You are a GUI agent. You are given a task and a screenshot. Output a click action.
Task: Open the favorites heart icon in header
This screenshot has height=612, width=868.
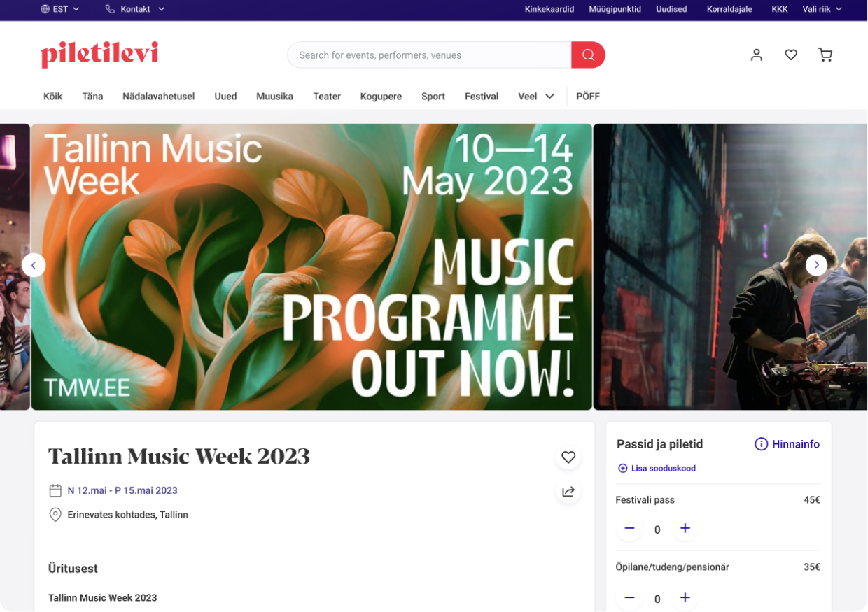(791, 55)
